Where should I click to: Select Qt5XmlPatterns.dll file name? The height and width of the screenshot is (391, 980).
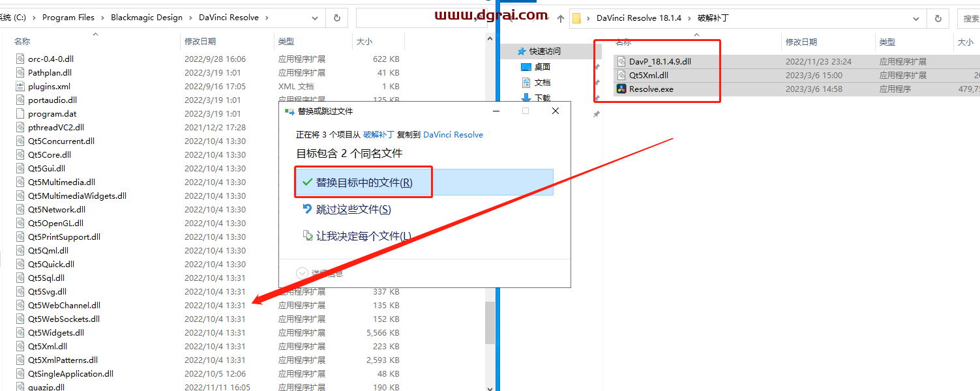point(63,360)
